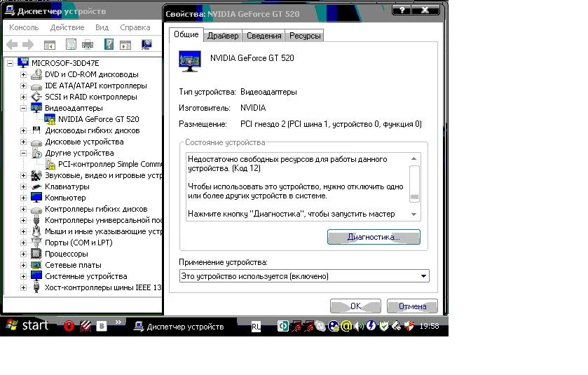Expand Хост-контроллеры шины IEEE 13 node
This screenshot has width=588, height=375.
pyautogui.click(x=23, y=287)
